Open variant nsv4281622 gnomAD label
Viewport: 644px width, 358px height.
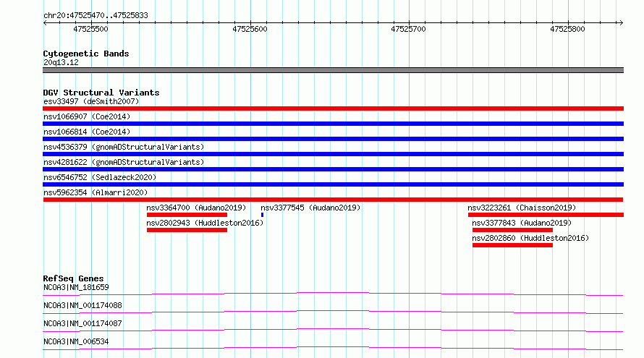(124, 162)
